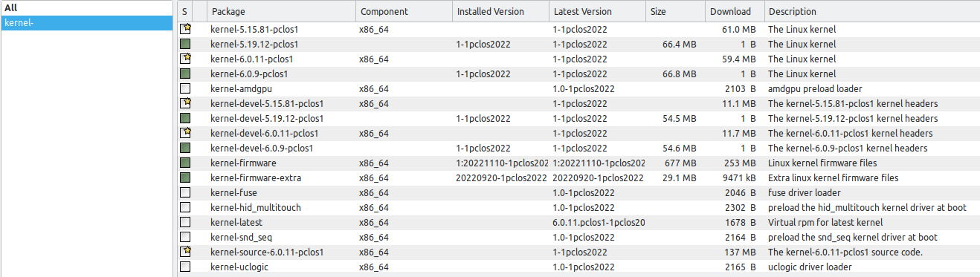The height and width of the screenshot is (277, 980).
Task: Select the kernel-uclogic package row
Action: coord(578,267)
